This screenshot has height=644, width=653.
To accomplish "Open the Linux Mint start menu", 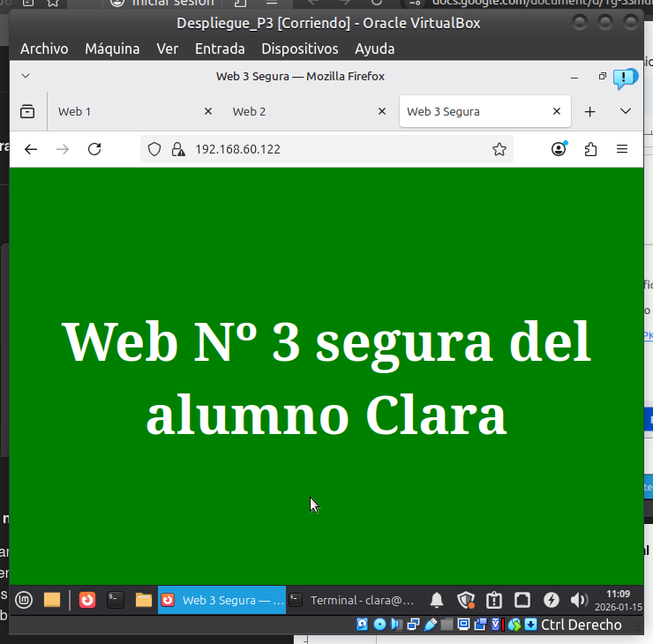I will pyautogui.click(x=24, y=600).
